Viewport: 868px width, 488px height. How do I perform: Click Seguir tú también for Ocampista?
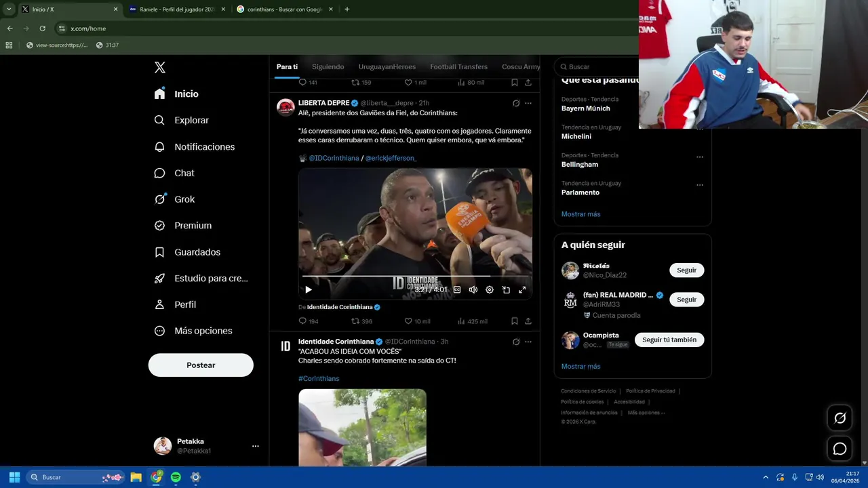669,340
